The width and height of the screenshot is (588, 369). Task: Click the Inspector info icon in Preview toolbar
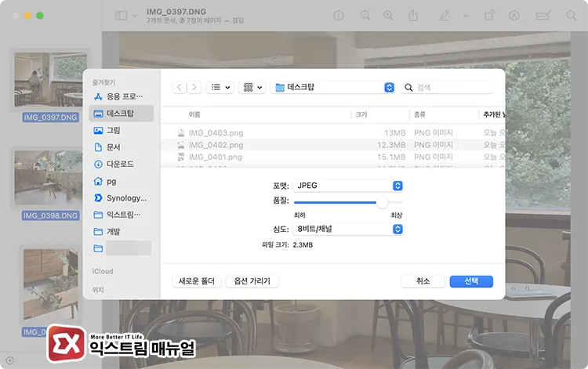tap(338, 16)
